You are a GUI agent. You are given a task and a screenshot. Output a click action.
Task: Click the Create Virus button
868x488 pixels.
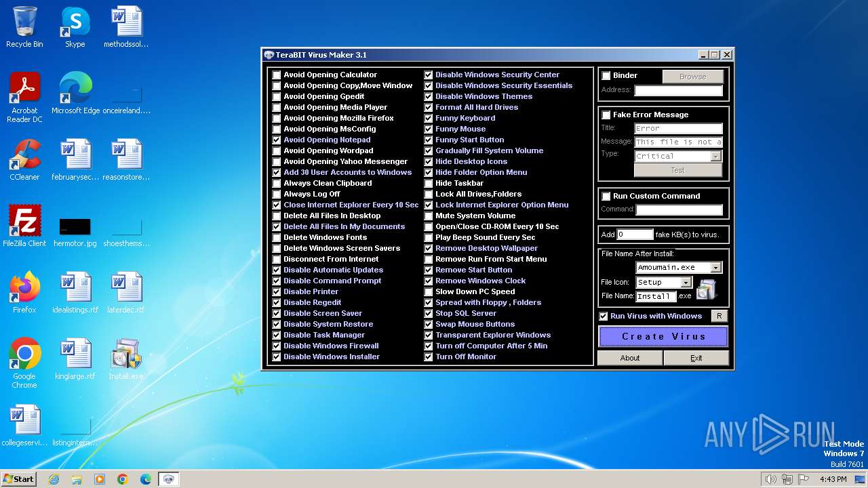663,336
